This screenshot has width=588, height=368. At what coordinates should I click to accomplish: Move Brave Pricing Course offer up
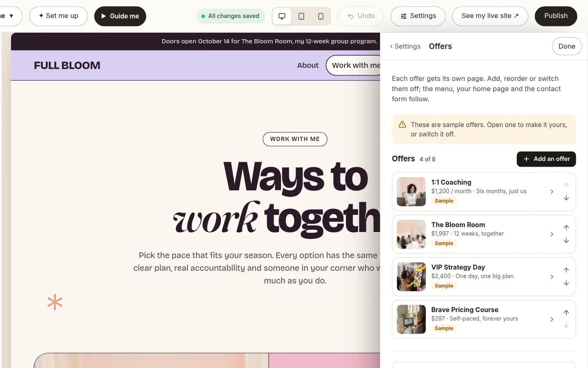pos(566,313)
